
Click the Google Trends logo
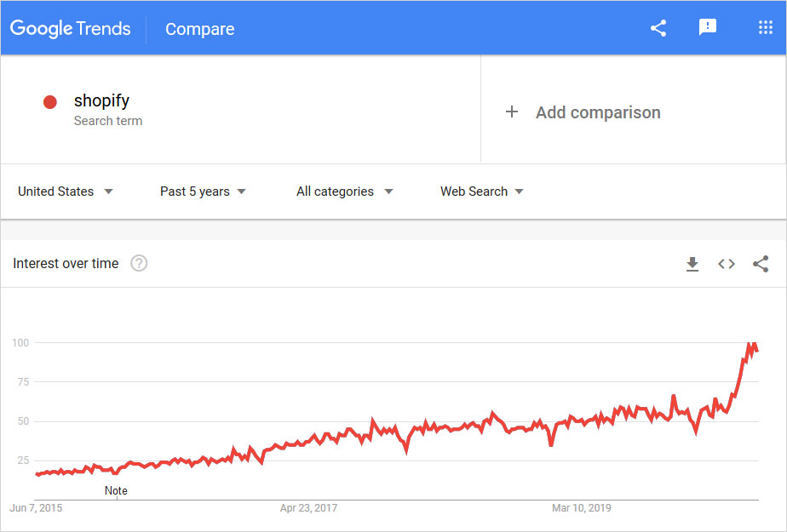[x=71, y=29]
